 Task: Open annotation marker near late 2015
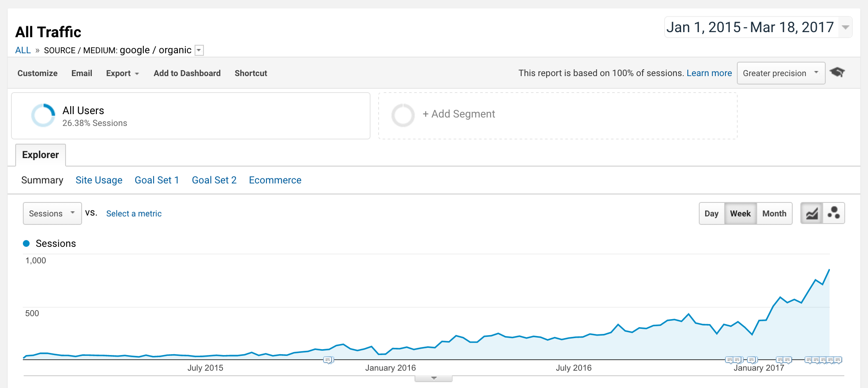pyautogui.click(x=329, y=360)
